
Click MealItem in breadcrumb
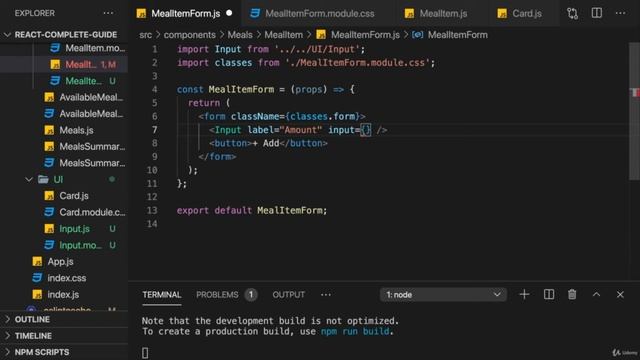(284, 35)
